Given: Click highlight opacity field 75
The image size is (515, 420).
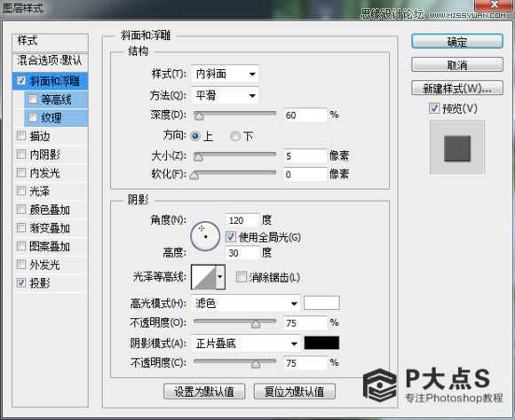Looking at the screenshot, I should tap(305, 323).
